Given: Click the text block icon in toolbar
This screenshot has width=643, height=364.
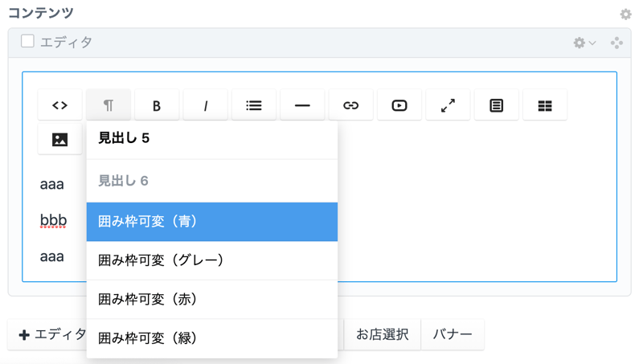Looking at the screenshot, I should click(497, 105).
